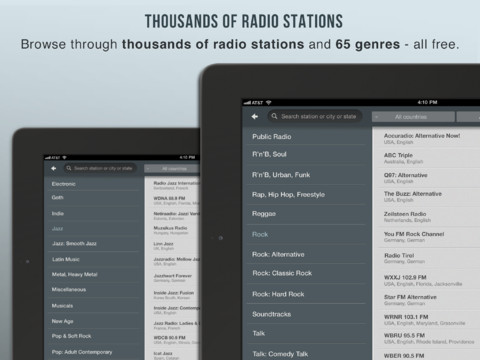Viewport: 480px width, 360px height.
Task: Tap the Wi-Fi status icon on right iPad
Action: point(269,102)
